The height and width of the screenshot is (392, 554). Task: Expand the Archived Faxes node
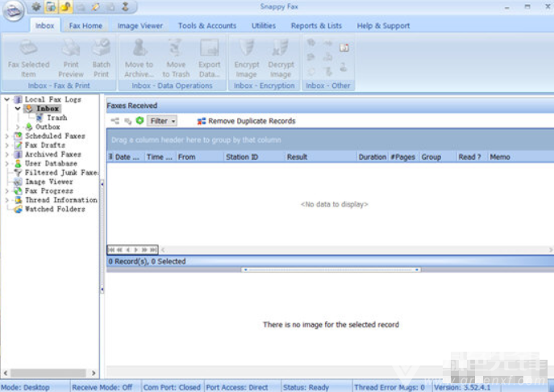tap(6, 154)
